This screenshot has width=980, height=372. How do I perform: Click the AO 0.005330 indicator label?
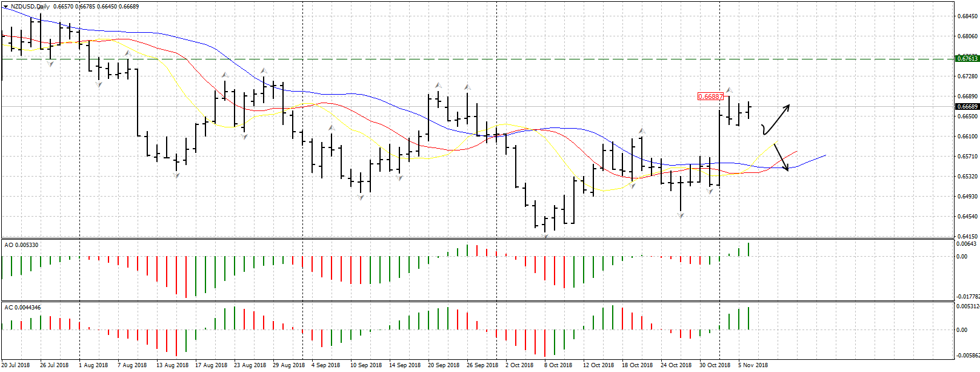[x=21, y=245]
